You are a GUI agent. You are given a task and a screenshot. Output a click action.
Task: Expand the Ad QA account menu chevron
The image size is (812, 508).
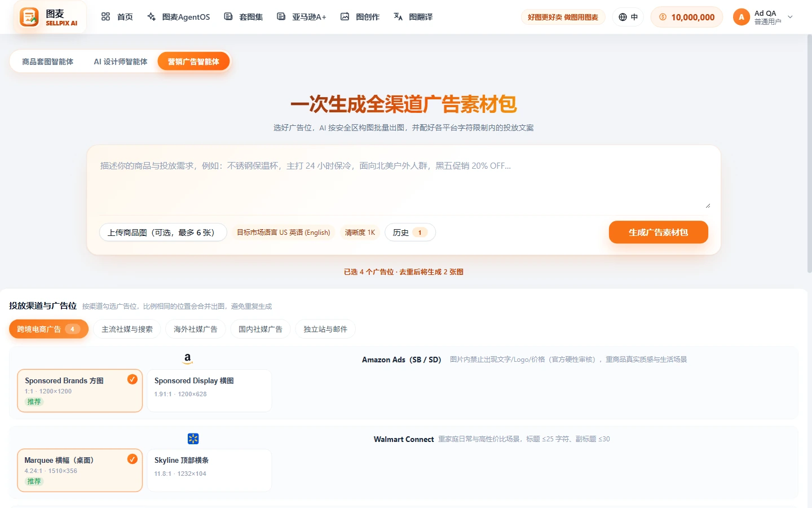[x=790, y=17]
